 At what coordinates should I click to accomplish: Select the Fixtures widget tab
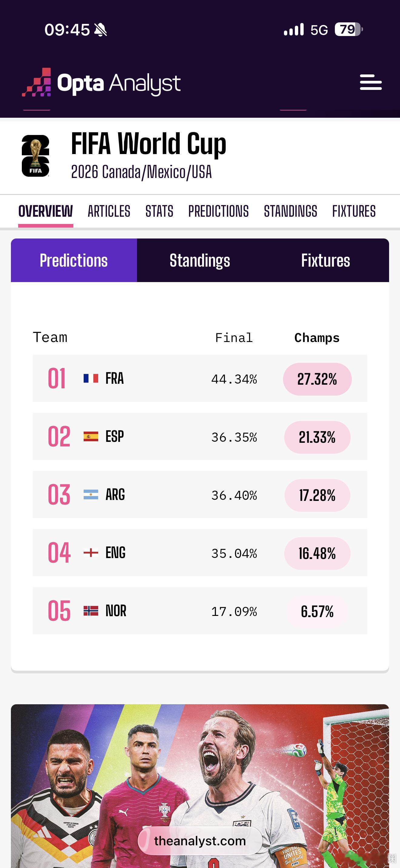tap(326, 260)
